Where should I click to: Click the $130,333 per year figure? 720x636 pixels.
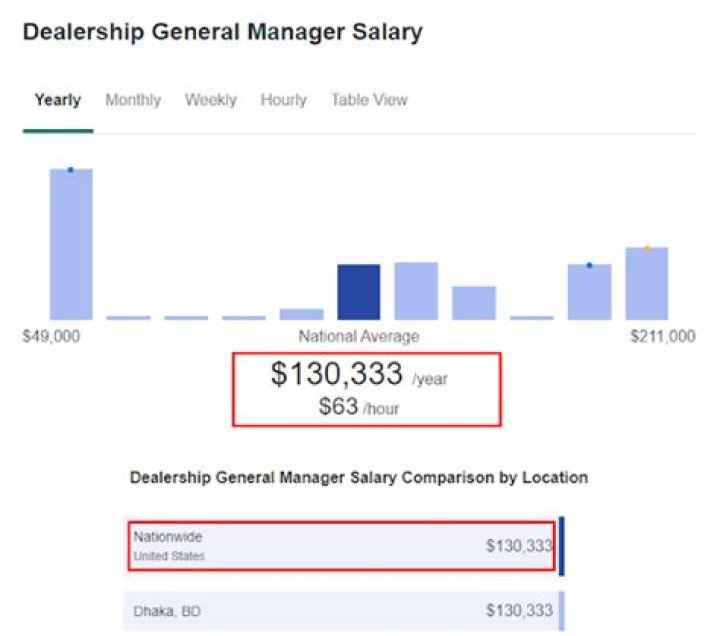359,374
